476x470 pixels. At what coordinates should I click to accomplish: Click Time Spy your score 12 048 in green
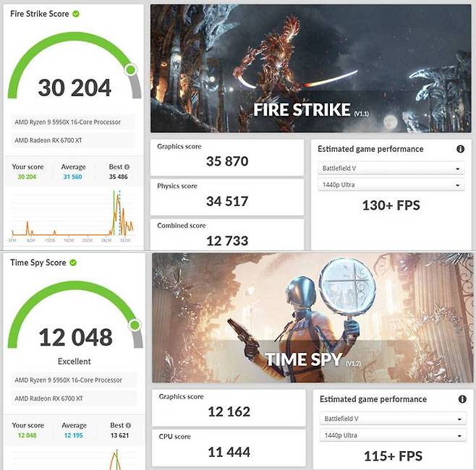click(x=27, y=435)
